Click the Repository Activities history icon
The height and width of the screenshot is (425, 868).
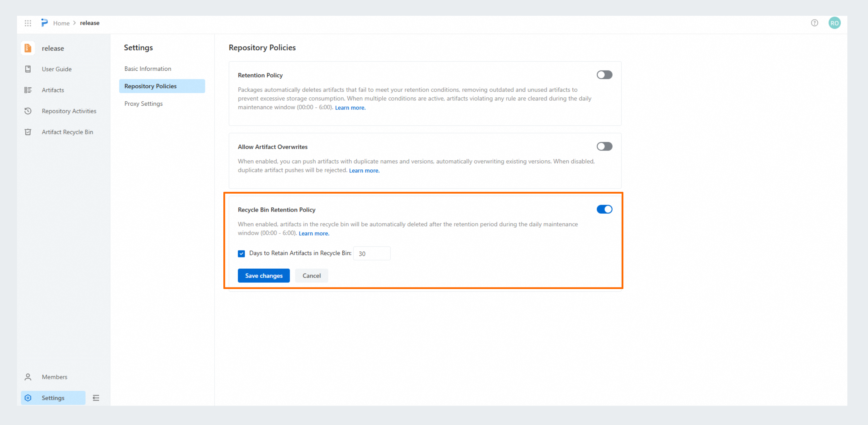(28, 111)
